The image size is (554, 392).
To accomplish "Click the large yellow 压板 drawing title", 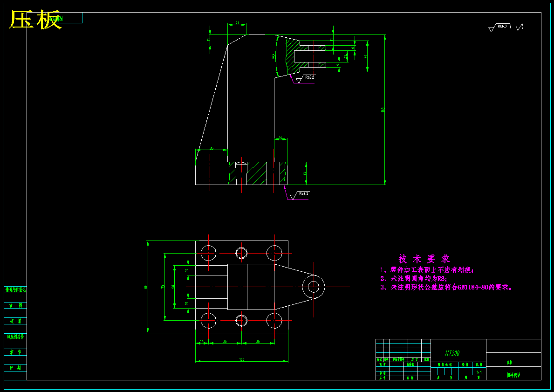I will tap(35, 20).
